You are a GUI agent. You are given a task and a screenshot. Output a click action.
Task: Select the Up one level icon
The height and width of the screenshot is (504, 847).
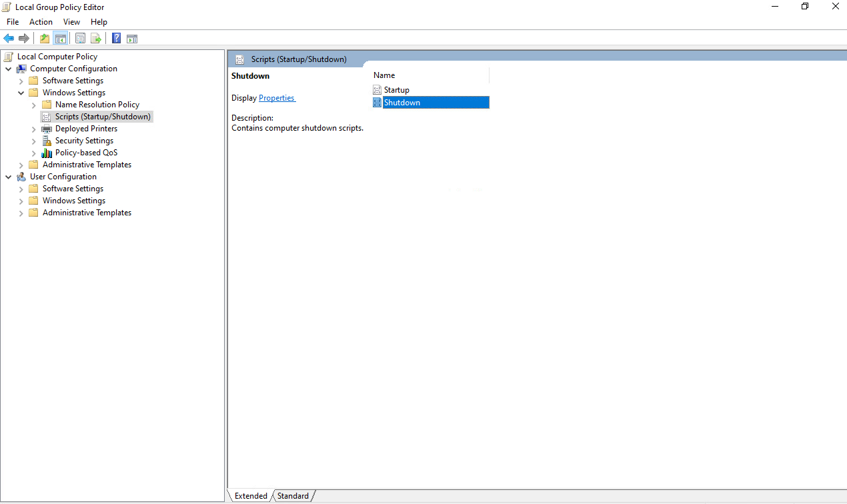44,38
